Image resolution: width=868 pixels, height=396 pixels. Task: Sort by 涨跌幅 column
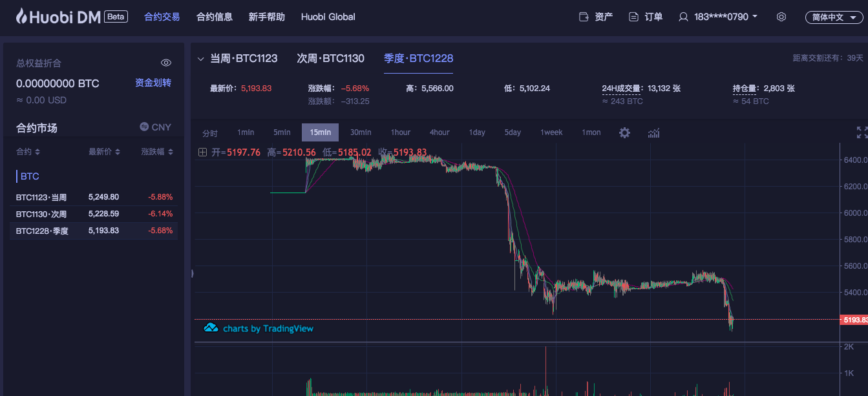coord(157,152)
